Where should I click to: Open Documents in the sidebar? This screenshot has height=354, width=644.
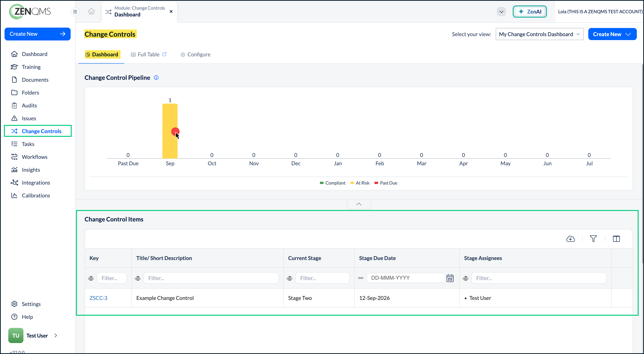[x=35, y=80]
